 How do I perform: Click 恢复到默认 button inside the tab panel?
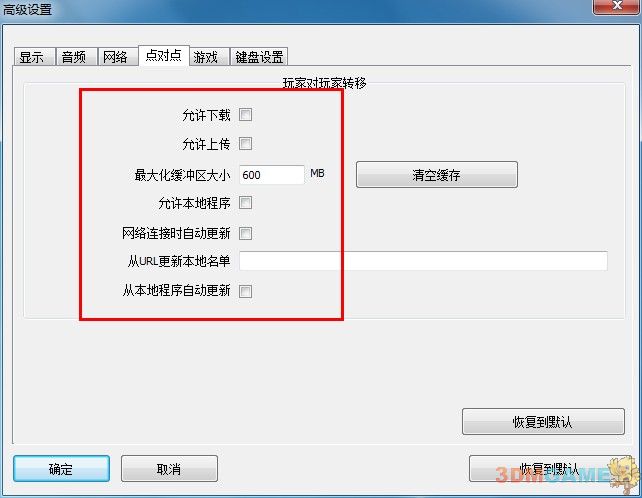pos(543,421)
